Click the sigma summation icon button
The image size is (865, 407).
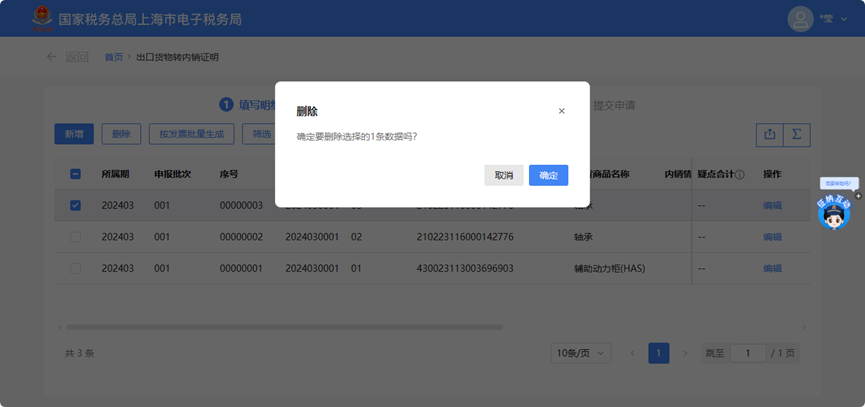coord(797,134)
